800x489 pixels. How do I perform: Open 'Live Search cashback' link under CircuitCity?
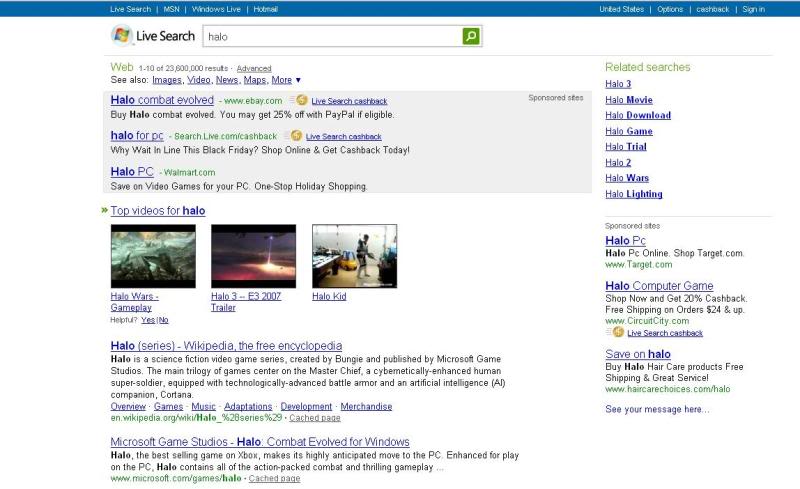pos(665,333)
